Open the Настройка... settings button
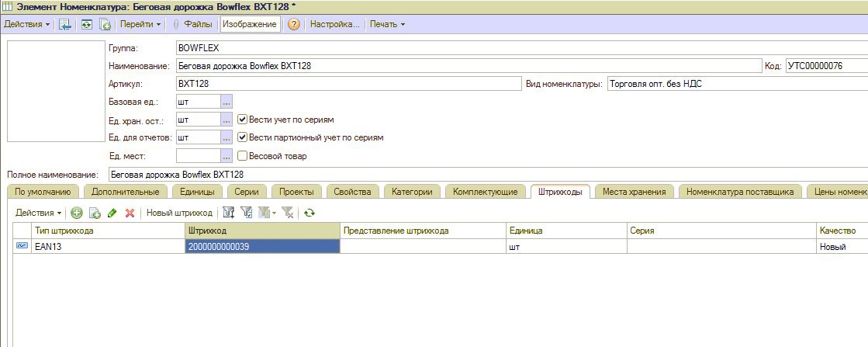The image size is (868, 347). click(334, 24)
